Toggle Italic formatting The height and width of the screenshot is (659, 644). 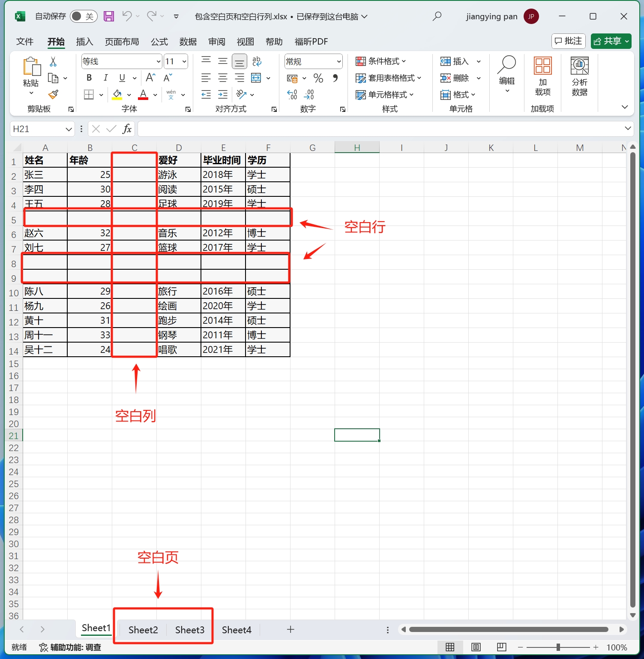105,78
